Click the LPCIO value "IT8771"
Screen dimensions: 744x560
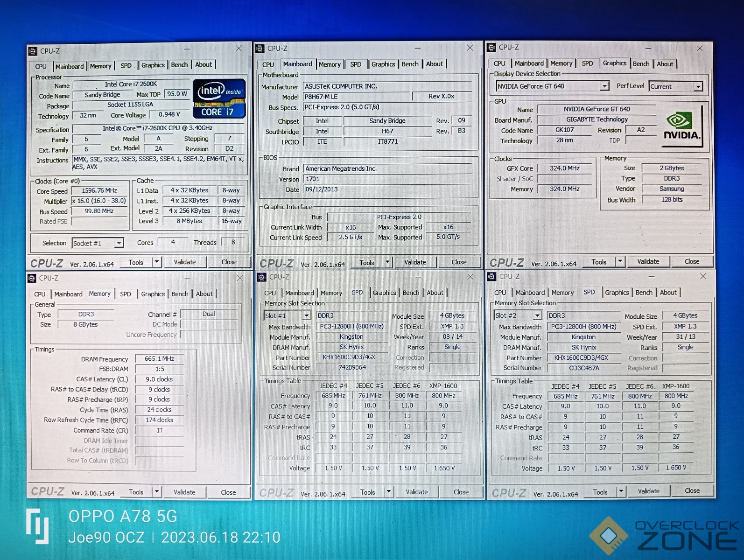coord(388,141)
